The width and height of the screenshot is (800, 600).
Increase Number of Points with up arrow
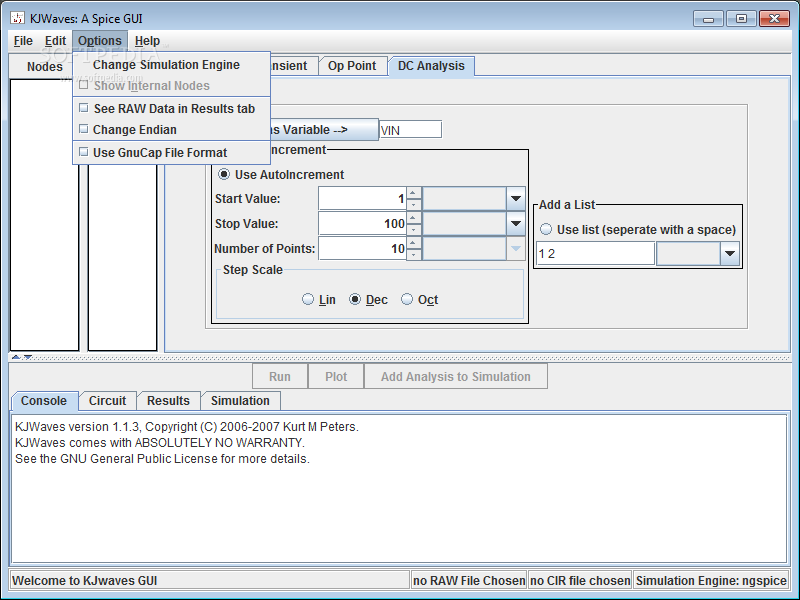(x=414, y=243)
